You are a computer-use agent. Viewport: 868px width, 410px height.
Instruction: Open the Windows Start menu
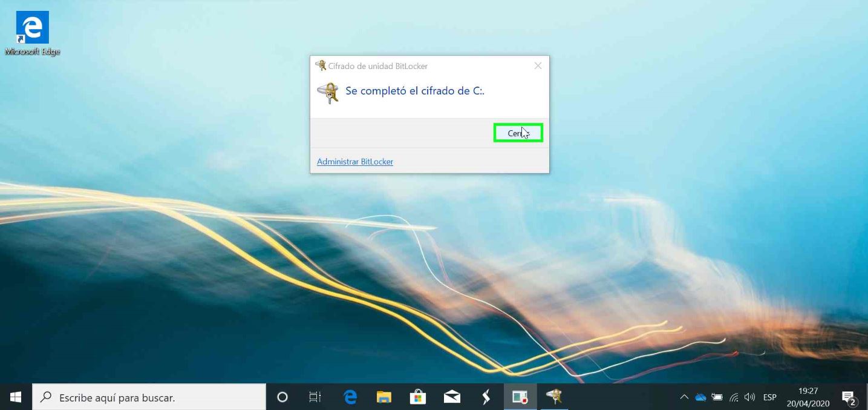pyautogui.click(x=16, y=397)
